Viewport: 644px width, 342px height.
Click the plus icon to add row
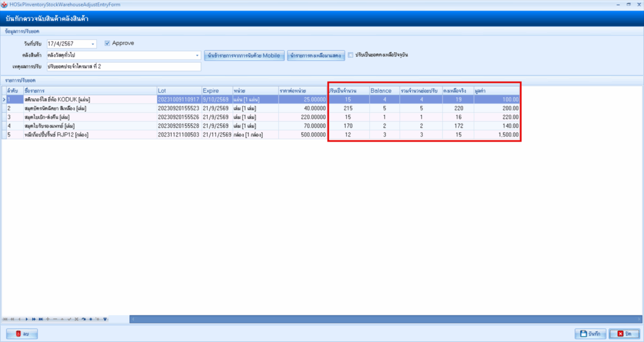[48, 319]
